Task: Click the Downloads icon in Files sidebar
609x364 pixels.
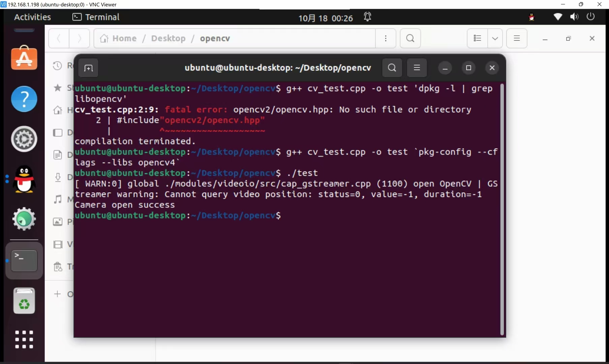Action: click(x=58, y=177)
